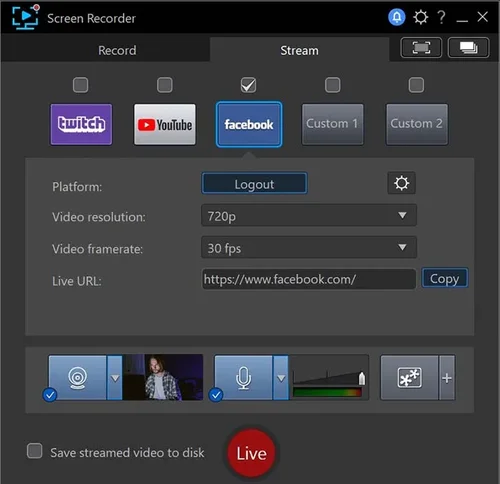This screenshot has width=500, height=484.
Task: Click the Live URL label
Action: click(x=77, y=281)
